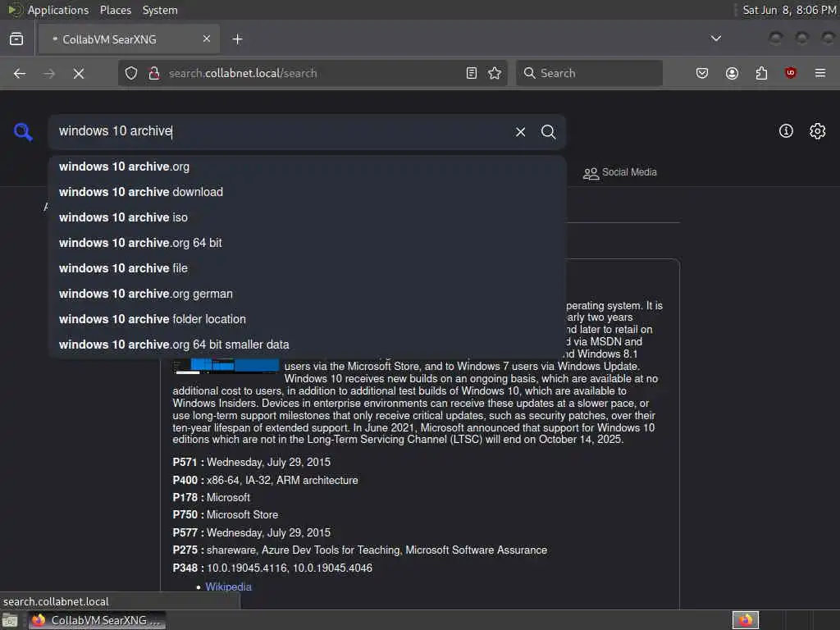Select suggestion windows 10 archive.org
The image size is (840, 630).
(307, 167)
